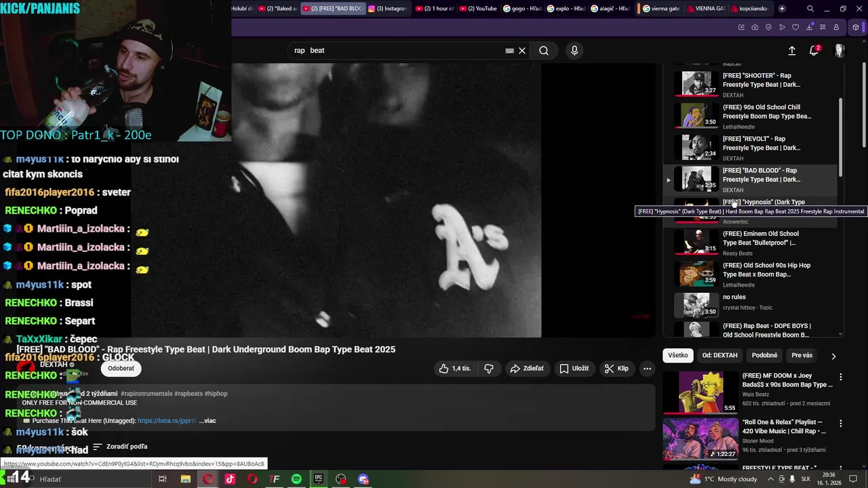Open Discord icon on the taskbar

pyautogui.click(x=363, y=479)
